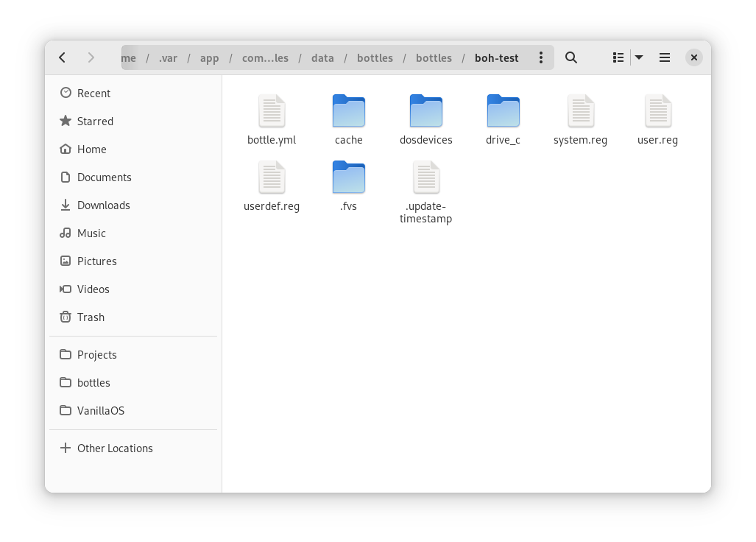Select the .update-timestamp file icon
This screenshot has height=542, width=756.
pyautogui.click(x=425, y=177)
